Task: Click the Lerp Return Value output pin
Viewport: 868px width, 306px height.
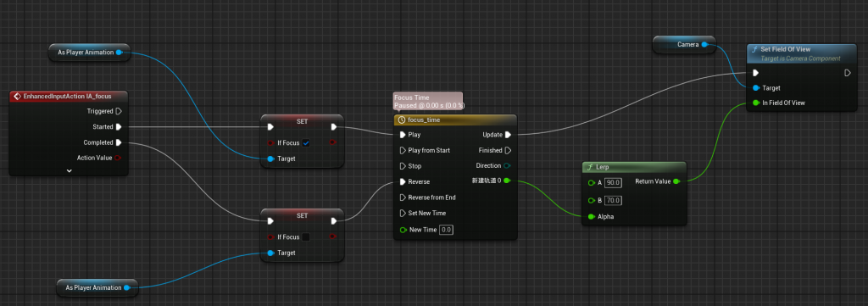Action: click(x=676, y=181)
